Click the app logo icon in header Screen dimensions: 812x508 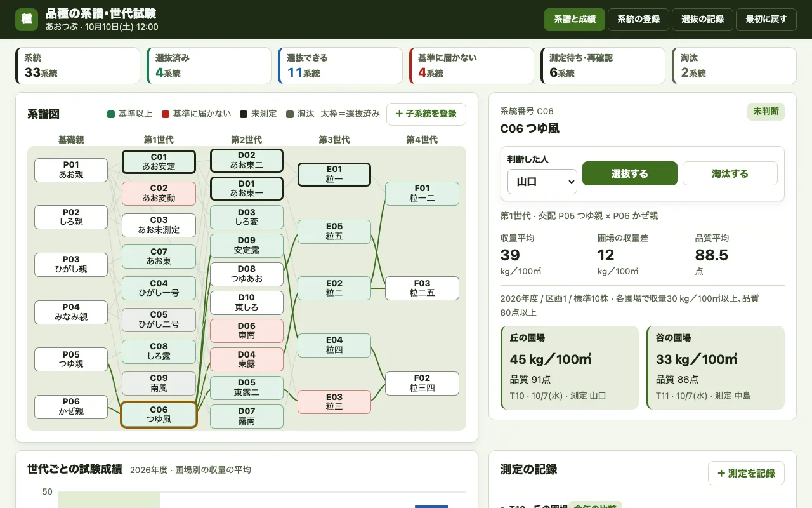pos(27,19)
